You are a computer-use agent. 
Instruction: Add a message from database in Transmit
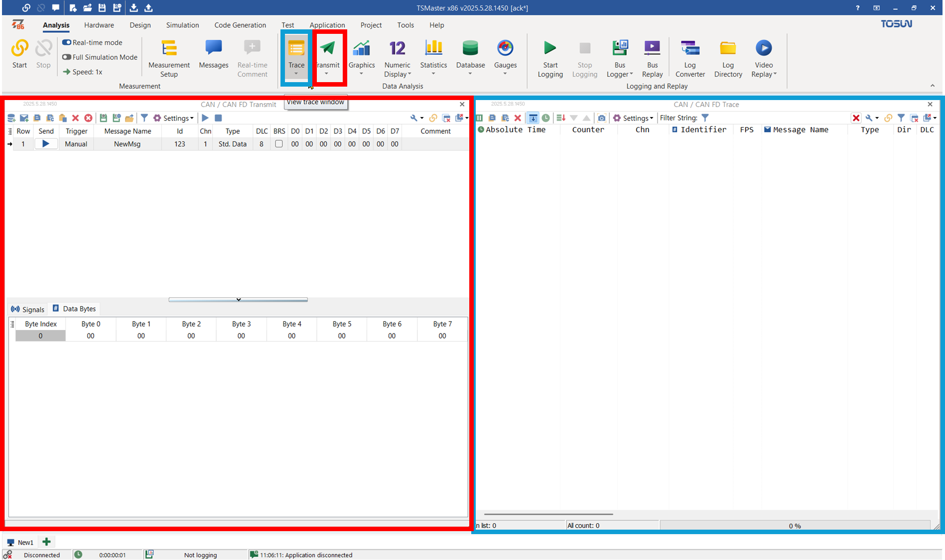coord(11,118)
